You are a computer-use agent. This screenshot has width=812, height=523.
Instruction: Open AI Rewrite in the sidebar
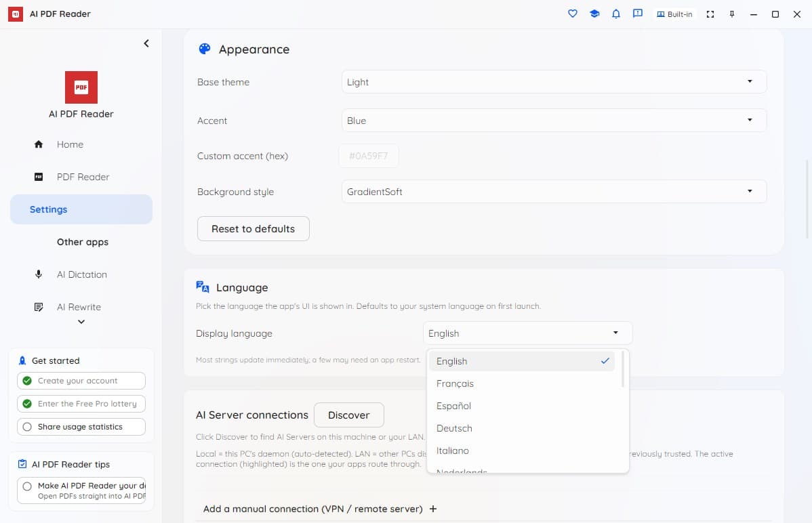pyautogui.click(x=81, y=307)
